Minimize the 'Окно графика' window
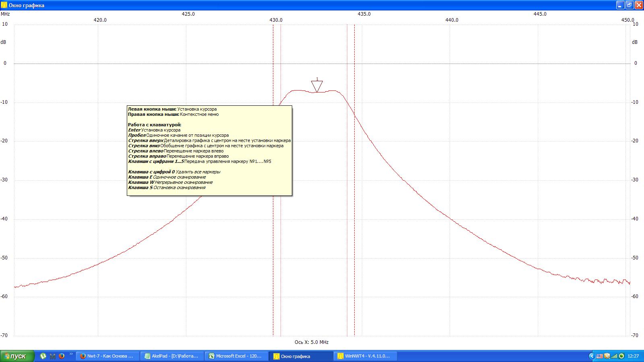 coord(620,5)
